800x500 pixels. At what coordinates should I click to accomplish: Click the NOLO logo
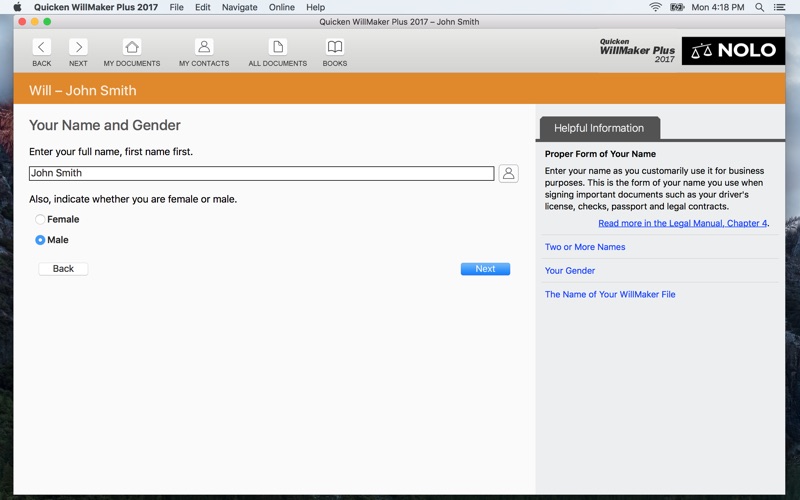click(733, 51)
